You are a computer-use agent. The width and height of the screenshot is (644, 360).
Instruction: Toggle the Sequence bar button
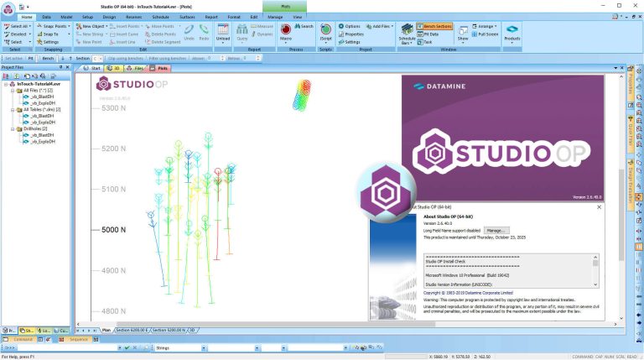pos(75,340)
